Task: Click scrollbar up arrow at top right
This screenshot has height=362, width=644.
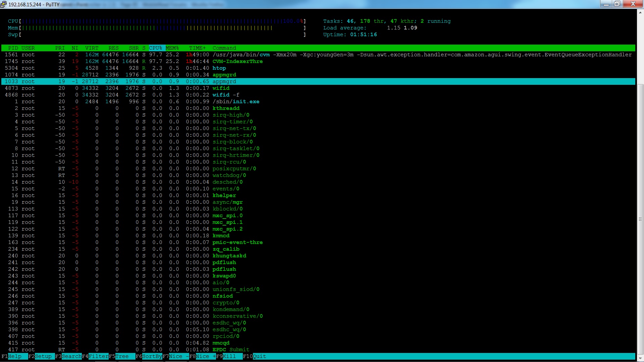Action: click(640, 13)
